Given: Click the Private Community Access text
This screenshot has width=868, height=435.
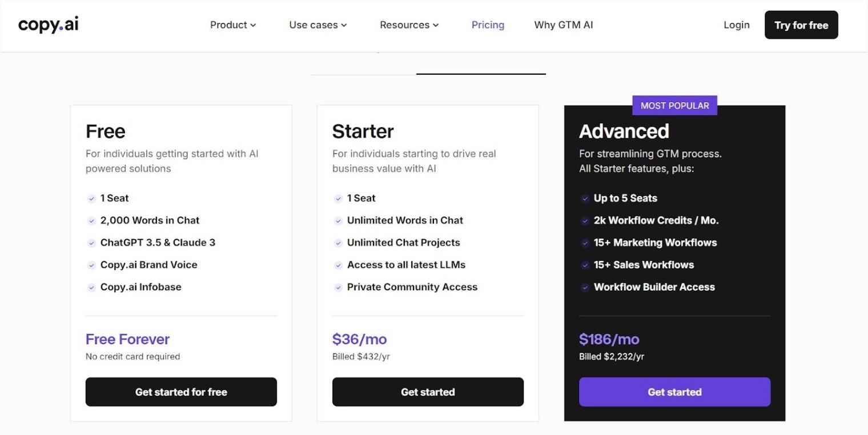Looking at the screenshot, I should pos(412,287).
